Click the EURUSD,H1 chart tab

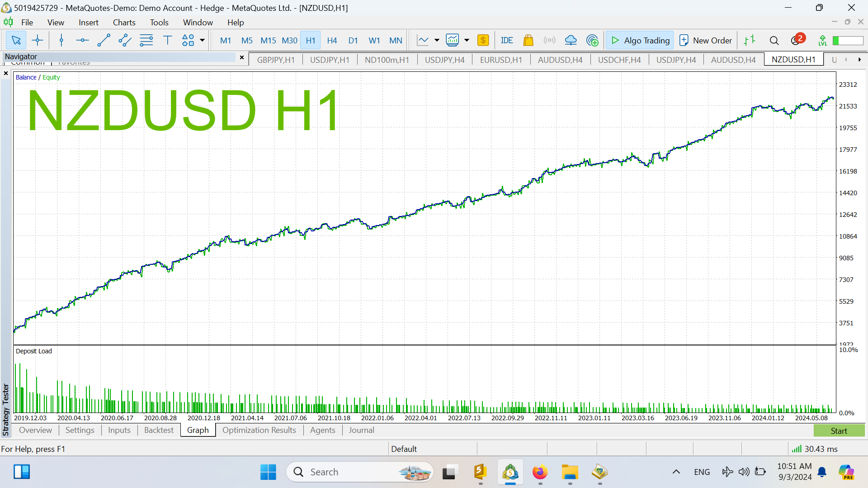click(500, 59)
